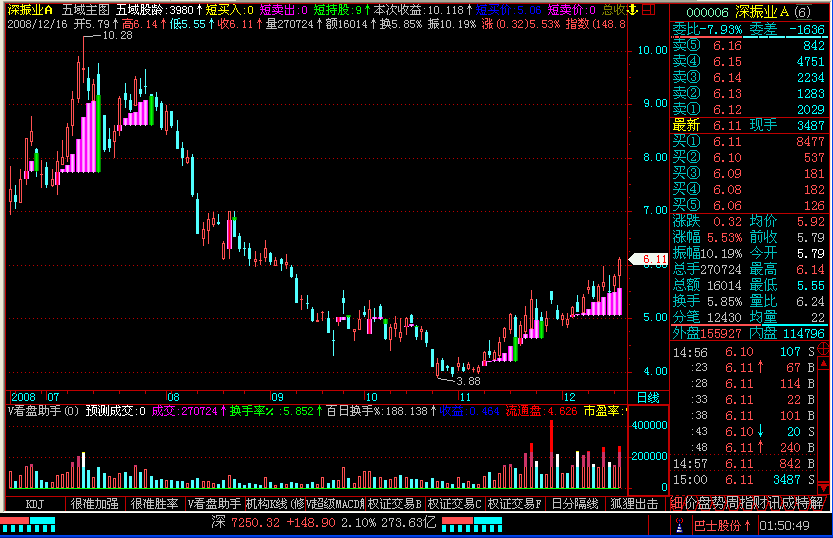Screen dimensions: 833x538
Task: Click the 01:50:49 clock in status bar
Action: click(784, 526)
